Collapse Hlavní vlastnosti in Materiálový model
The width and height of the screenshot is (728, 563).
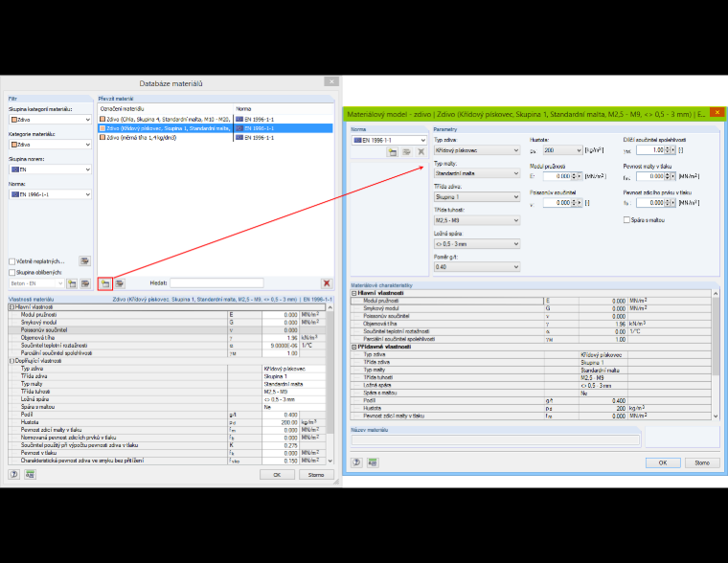click(x=354, y=293)
